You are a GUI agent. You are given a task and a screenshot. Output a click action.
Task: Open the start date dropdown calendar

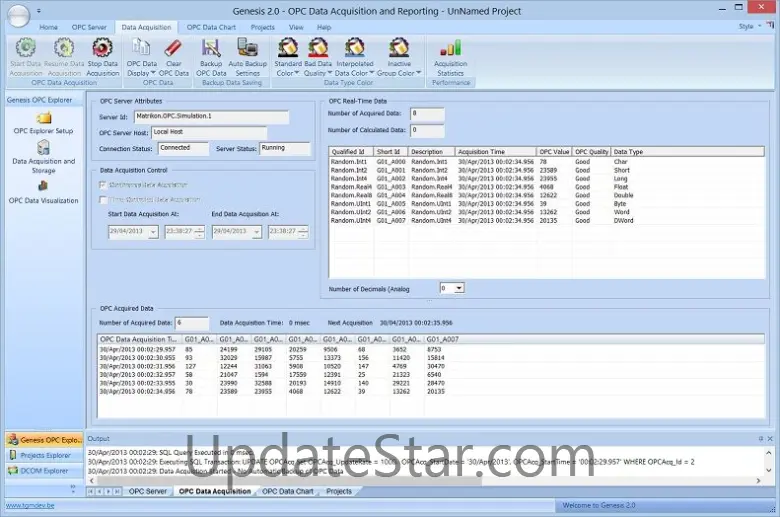point(153,232)
